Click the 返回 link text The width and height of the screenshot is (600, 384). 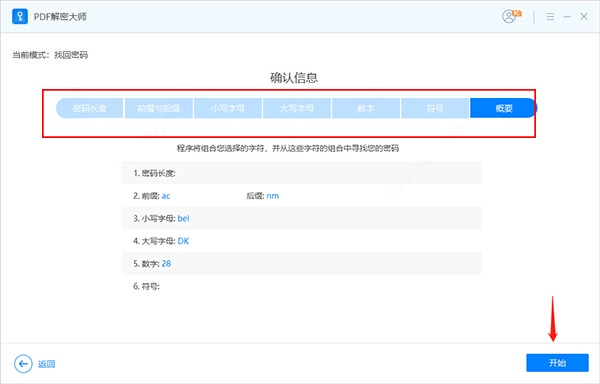tap(46, 364)
